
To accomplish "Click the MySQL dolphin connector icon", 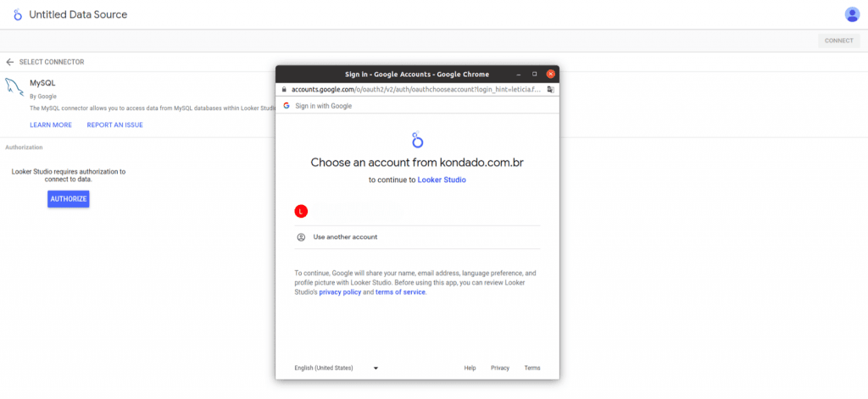I will click(x=14, y=89).
